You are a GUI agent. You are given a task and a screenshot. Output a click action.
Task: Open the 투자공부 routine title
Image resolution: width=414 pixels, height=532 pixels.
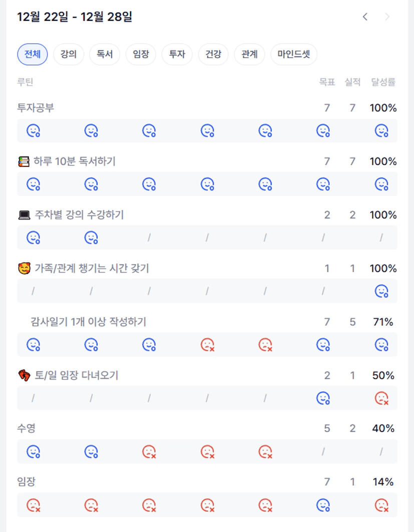click(35, 108)
